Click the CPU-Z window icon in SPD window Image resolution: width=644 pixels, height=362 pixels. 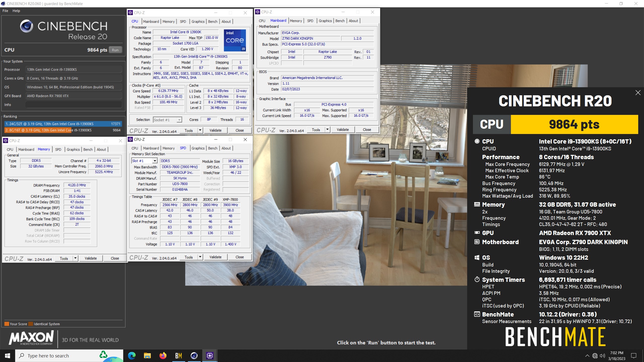click(130, 139)
